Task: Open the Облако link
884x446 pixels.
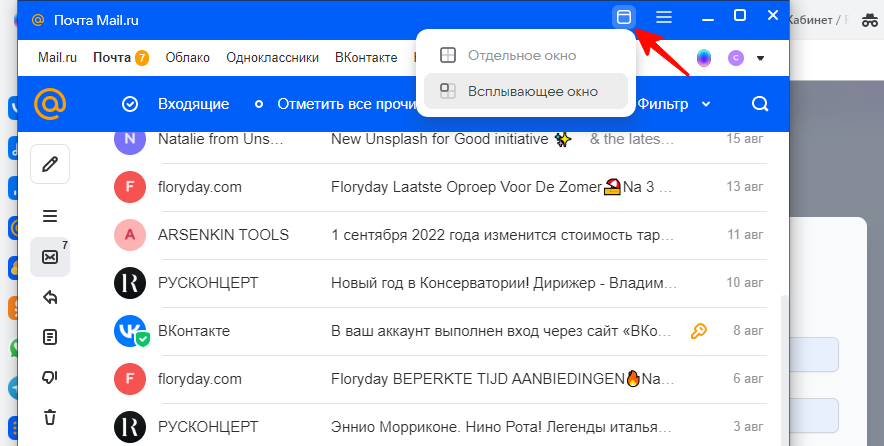Action: point(188,58)
